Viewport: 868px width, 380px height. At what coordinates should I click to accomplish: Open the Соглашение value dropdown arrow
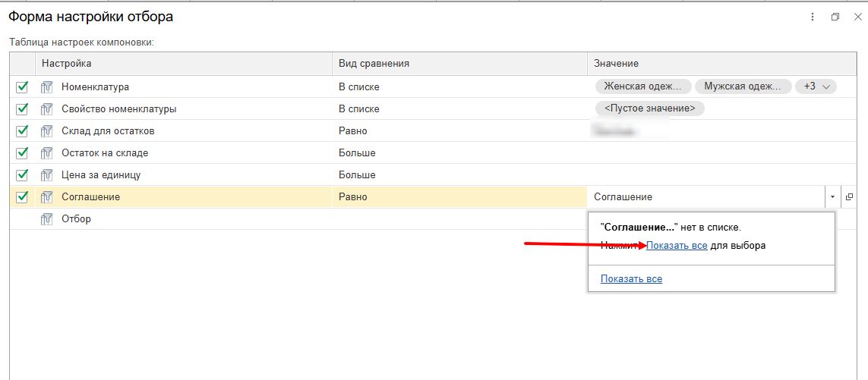pyautogui.click(x=832, y=196)
